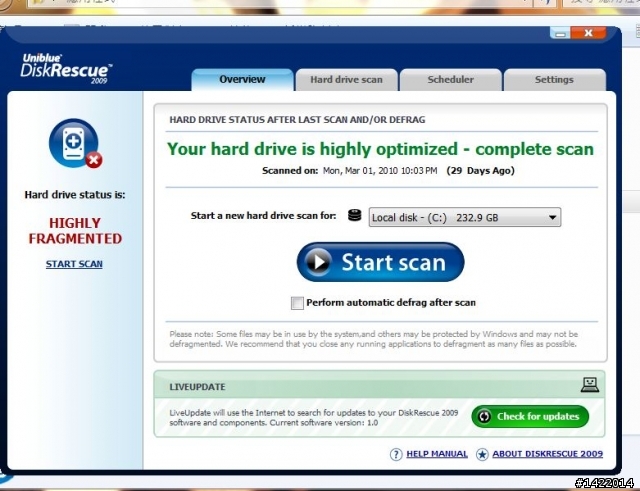Click the help question mark icon
Screen dimensions: 640x491
click(396, 454)
